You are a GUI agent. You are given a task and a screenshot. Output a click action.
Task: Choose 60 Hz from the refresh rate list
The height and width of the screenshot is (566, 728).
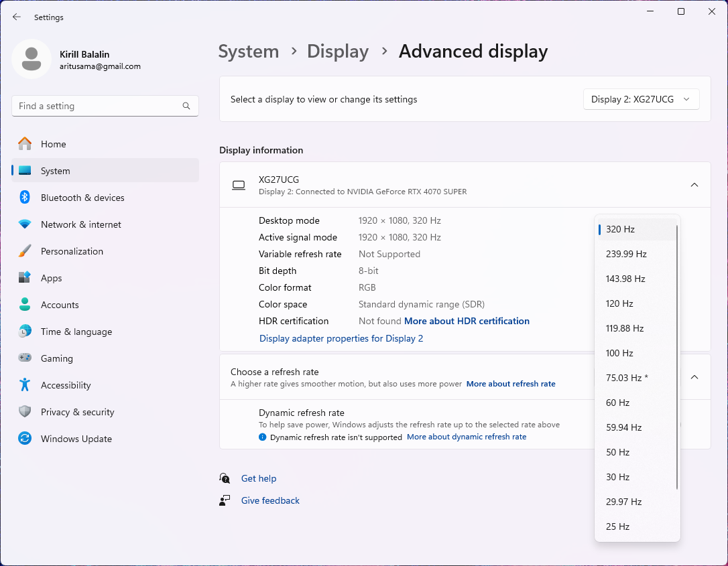pyautogui.click(x=617, y=403)
